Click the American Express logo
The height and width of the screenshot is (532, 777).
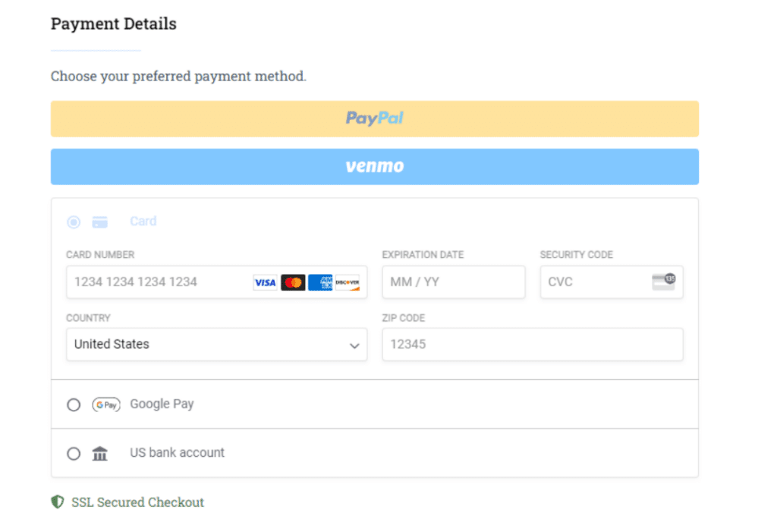pyautogui.click(x=320, y=282)
